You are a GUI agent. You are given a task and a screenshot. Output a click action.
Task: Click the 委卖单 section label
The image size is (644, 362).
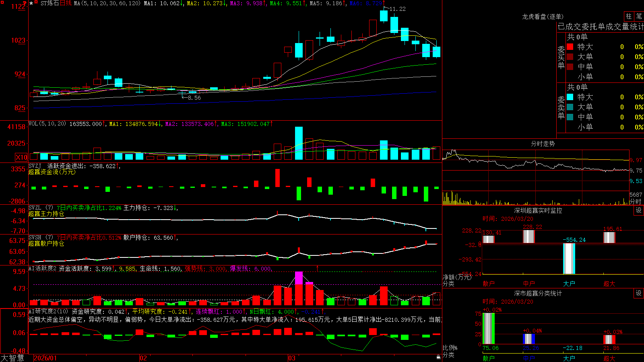pos(561,107)
